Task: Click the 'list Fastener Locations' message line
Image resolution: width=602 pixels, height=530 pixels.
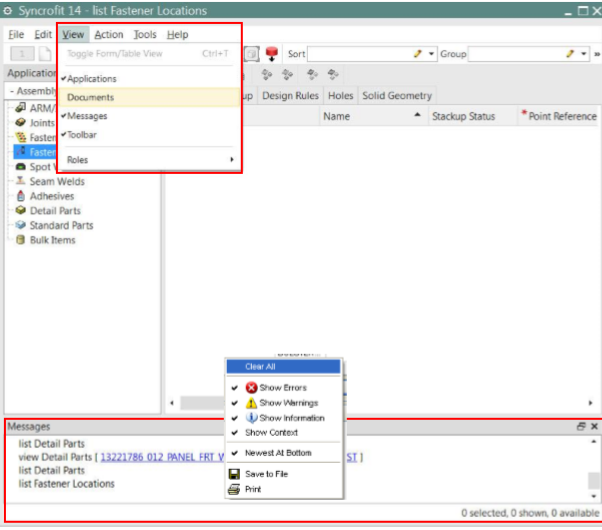Action: click(66, 484)
